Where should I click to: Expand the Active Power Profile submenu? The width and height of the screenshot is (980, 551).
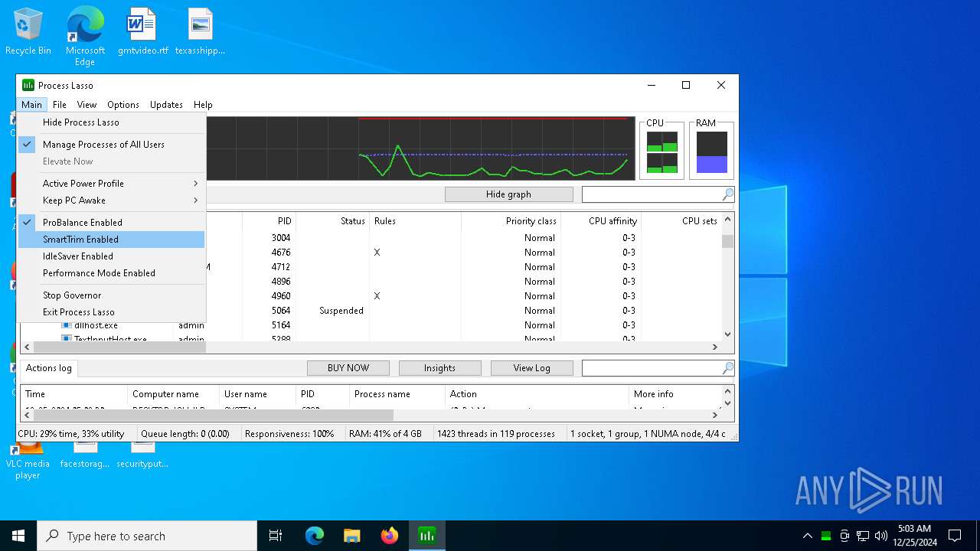(x=112, y=184)
